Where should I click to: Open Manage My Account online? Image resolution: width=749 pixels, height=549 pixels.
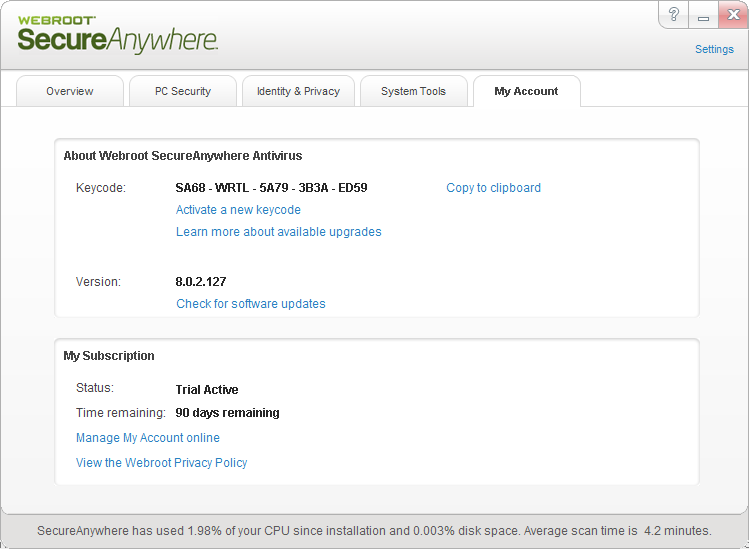click(x=148, y=438)
